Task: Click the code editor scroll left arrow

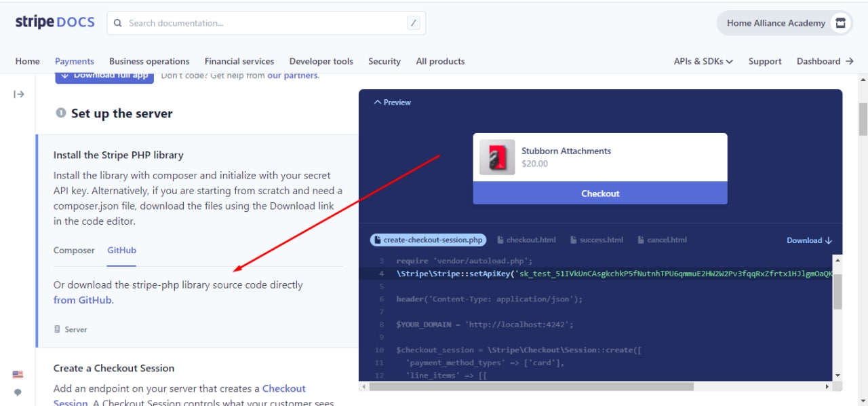Action: point(363,386)
